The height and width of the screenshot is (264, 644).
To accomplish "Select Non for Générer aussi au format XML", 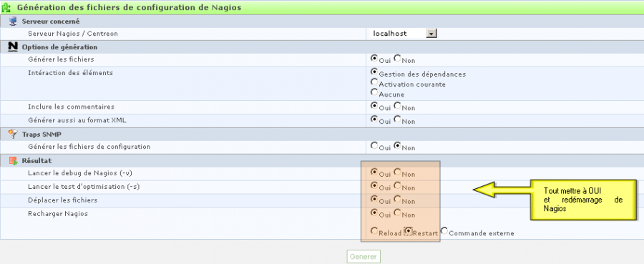I will pyautogui.click(x=396, y=119).
